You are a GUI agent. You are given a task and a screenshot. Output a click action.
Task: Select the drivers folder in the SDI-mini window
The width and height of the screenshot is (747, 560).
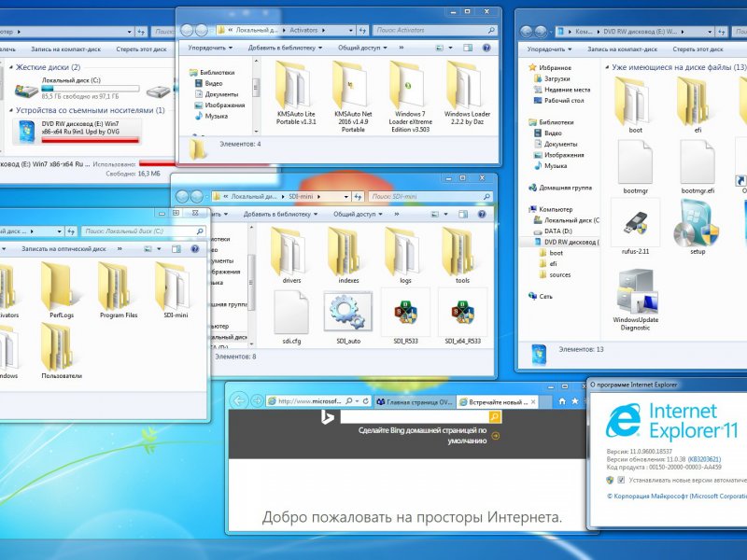291,256
